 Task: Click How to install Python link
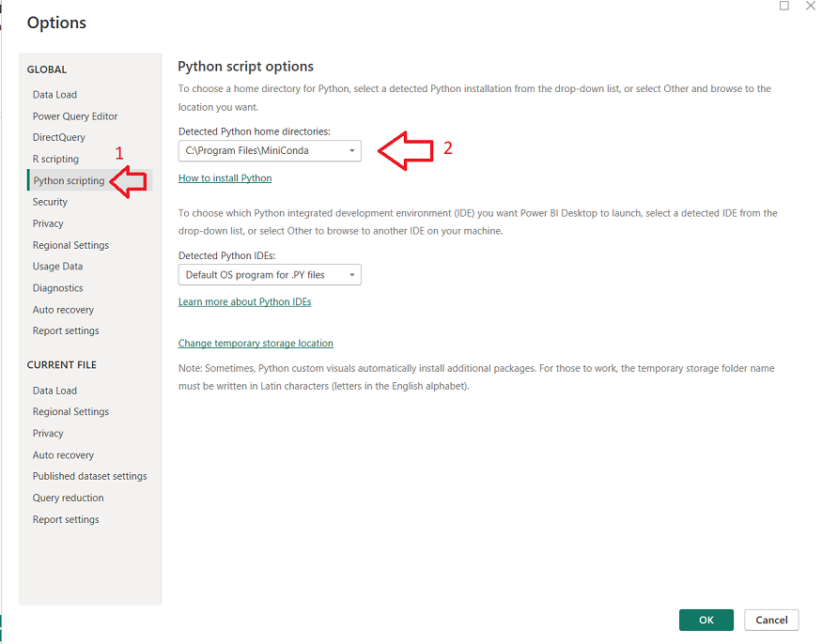(x=225, y=178)
